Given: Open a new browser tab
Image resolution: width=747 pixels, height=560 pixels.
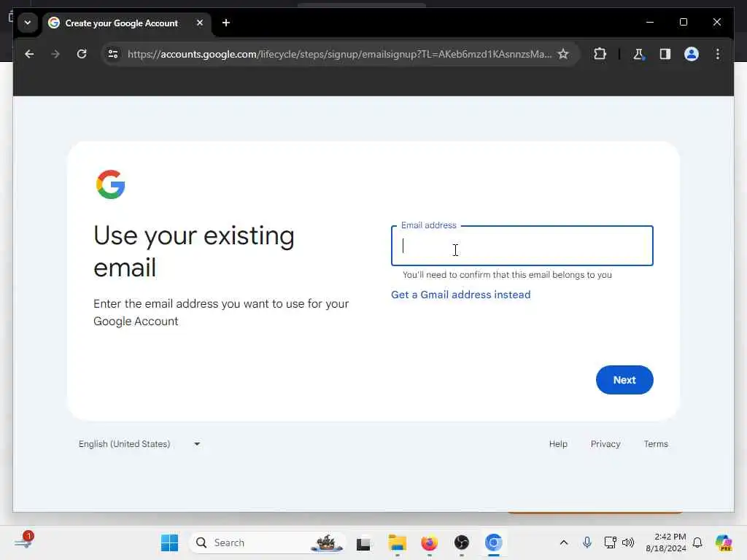Looking at the screenshot, I should 226,23.
